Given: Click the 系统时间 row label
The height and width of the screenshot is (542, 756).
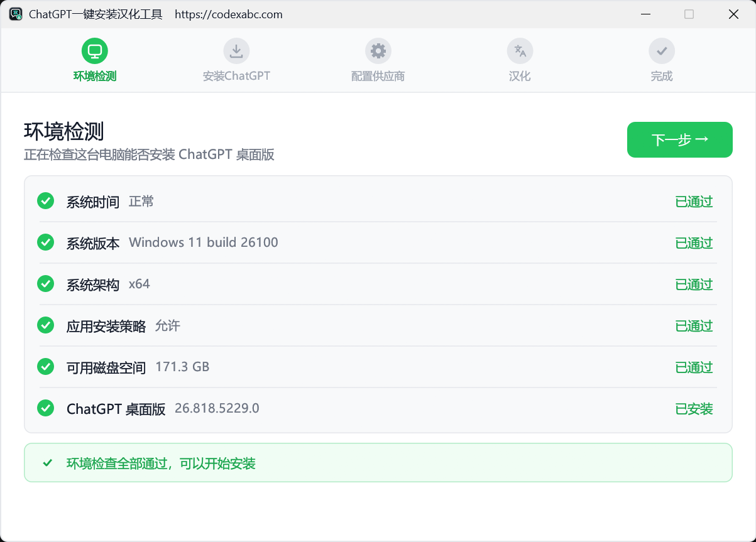Looking at the screenshot, I should click(93, 202).
